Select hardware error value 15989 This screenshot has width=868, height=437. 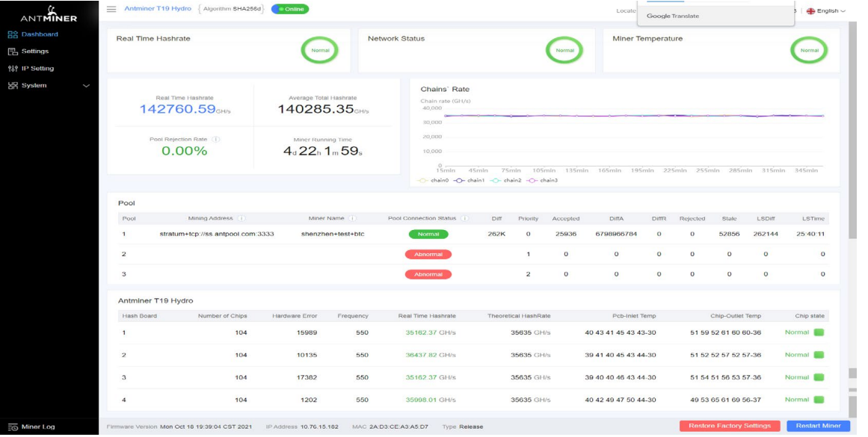click(x=307, y=333)
